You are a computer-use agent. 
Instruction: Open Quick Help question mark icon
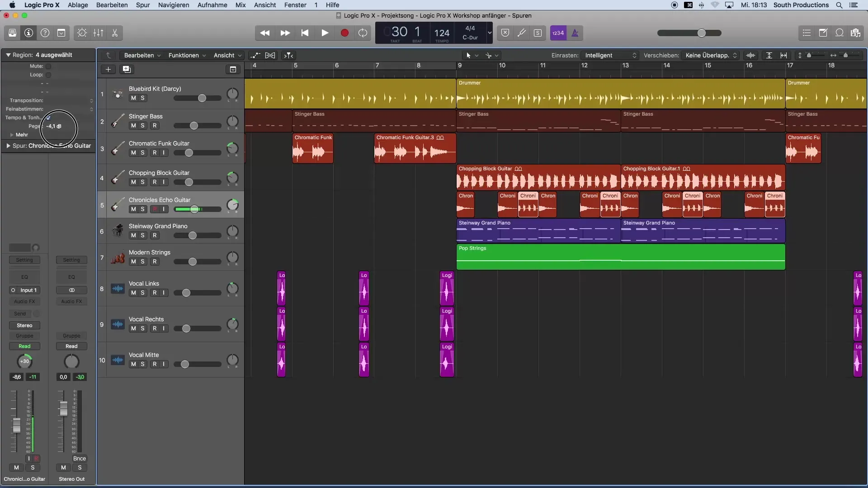[45, 33]
